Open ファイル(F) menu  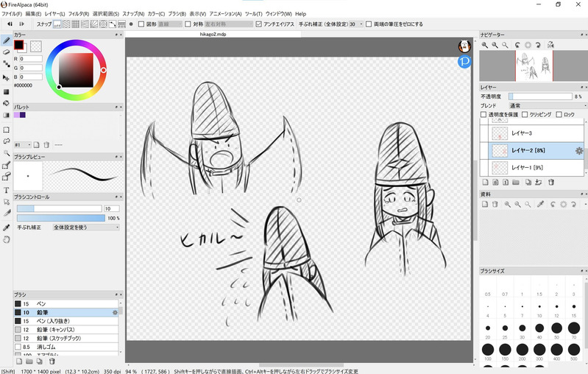tap(12, 14)
